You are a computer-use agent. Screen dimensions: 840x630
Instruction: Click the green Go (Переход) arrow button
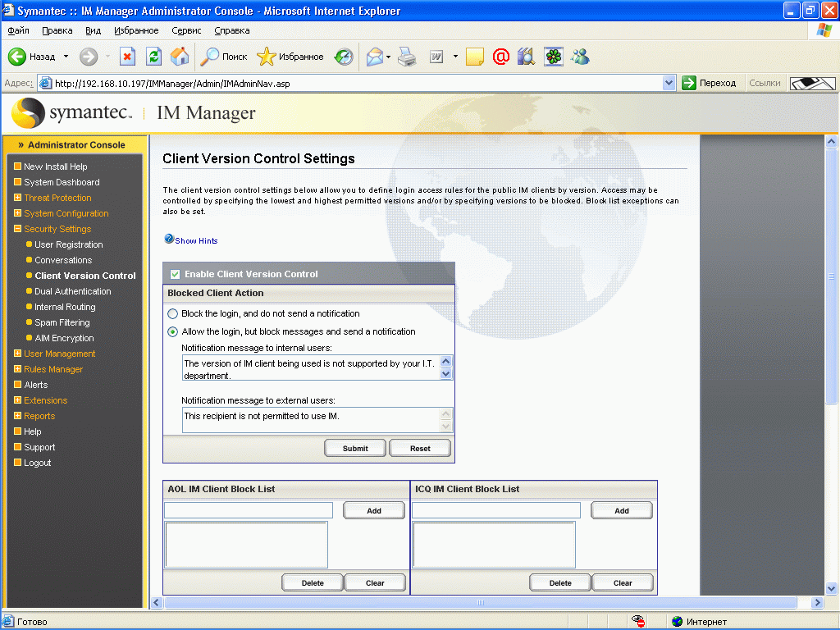(x=688, y=83)
